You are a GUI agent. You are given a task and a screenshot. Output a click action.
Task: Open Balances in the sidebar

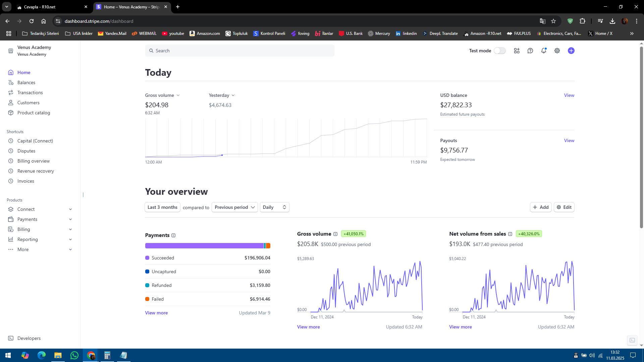pyautogui.click(x=26, y=82)
